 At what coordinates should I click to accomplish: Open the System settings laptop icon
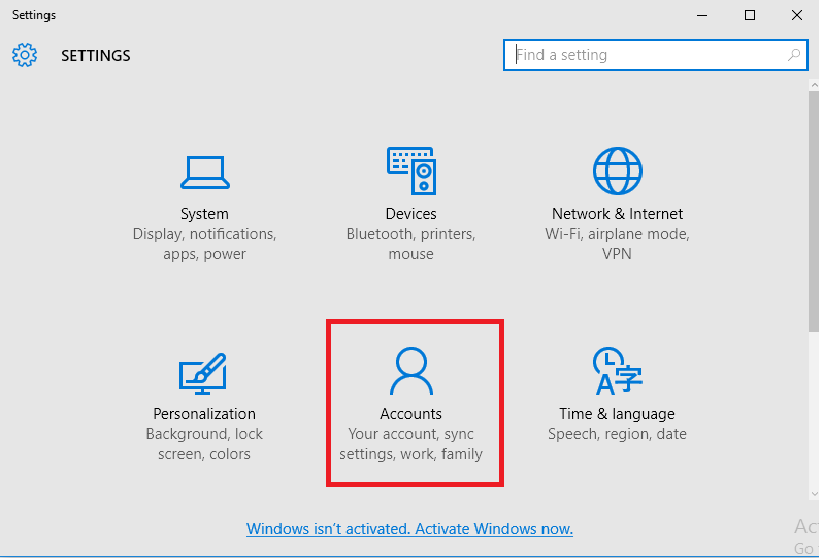(x=205, y=172)
